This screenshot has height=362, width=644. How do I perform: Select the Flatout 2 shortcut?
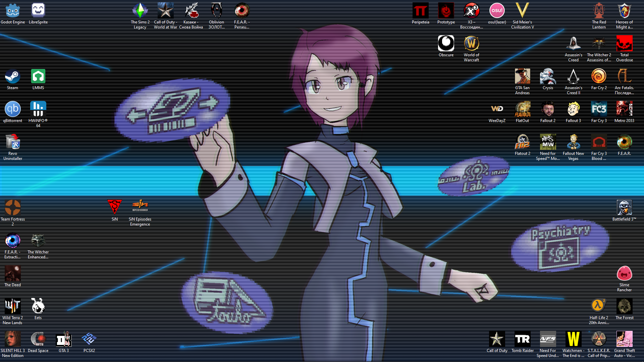[x=523, y=145]
